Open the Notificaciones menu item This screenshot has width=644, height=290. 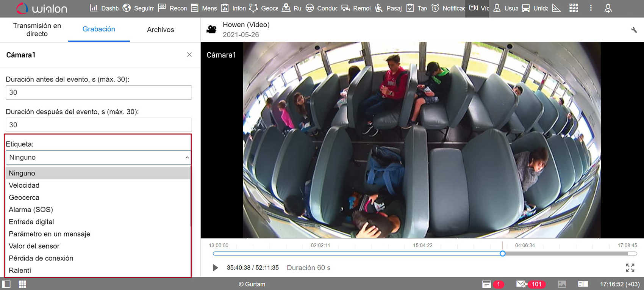pos(449,8)
